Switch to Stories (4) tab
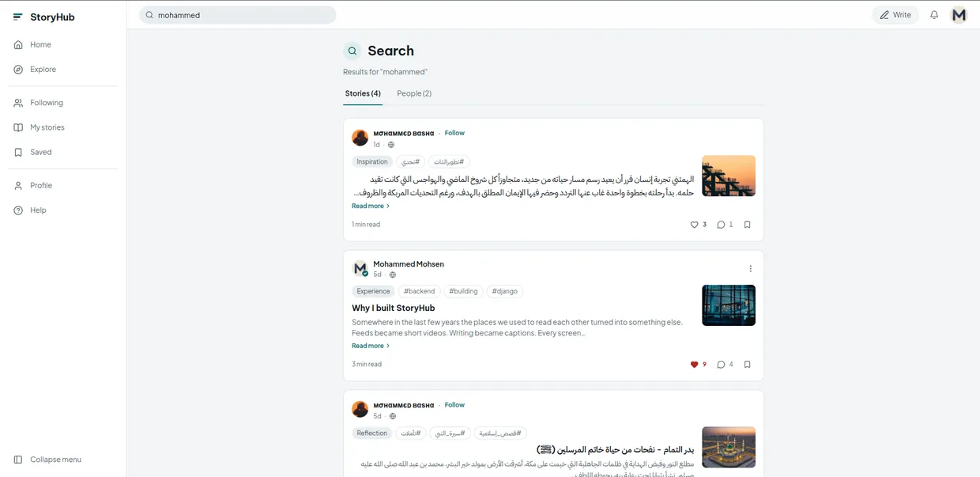980x477 pixels. (x=363, y=93)
